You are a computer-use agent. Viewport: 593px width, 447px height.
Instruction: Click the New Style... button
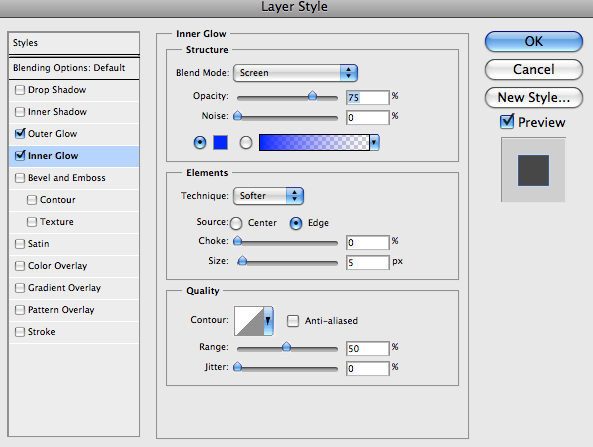534,98
